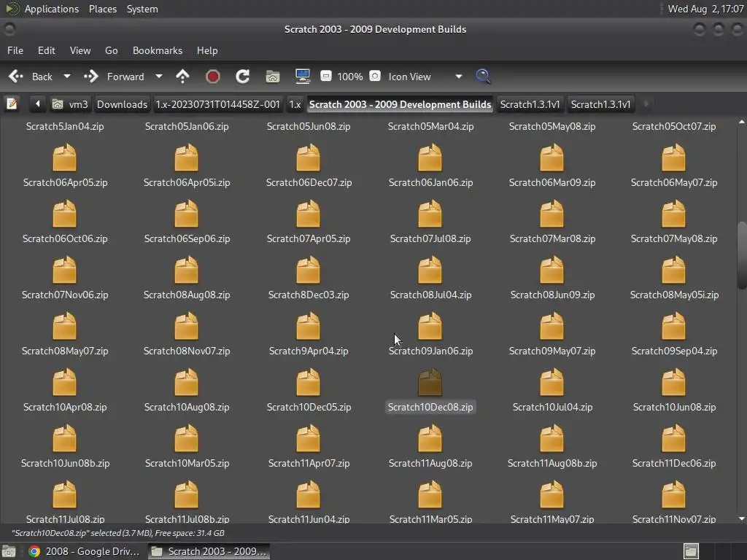Select the Scratch8Dec03.zip archive icon

(309, 270)
